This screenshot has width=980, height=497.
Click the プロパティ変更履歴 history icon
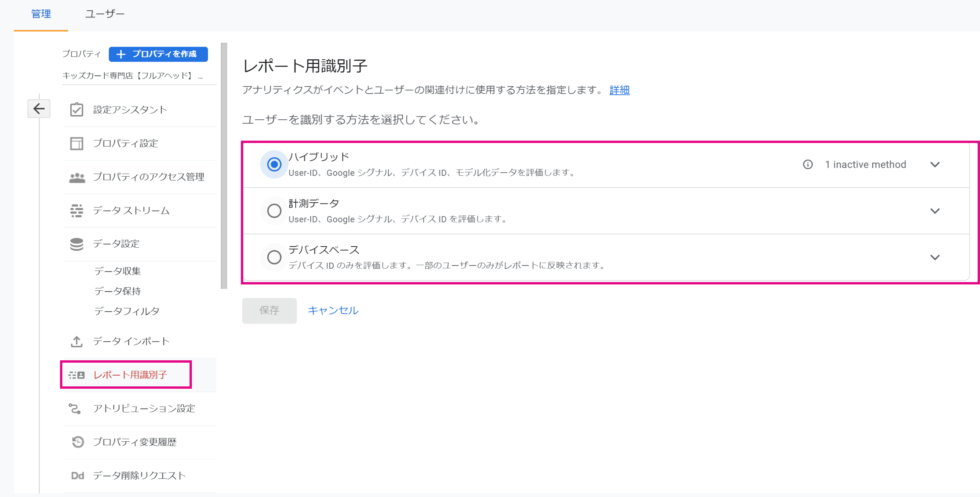tap(77, 442)
